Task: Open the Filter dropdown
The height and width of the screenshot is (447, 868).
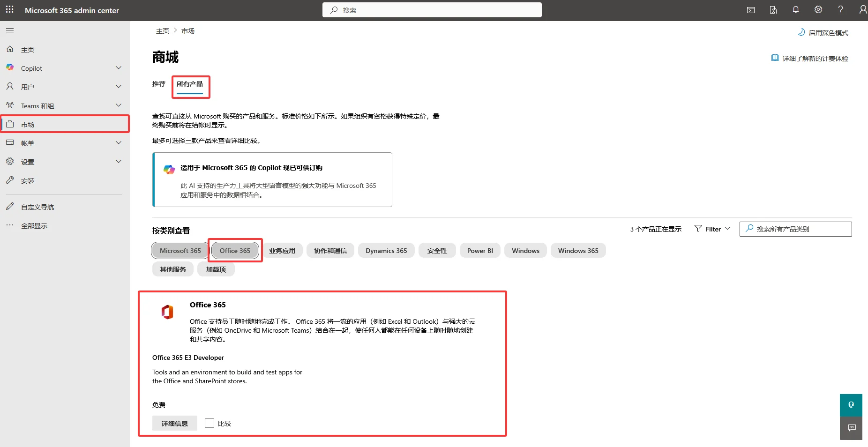Action: coord(711,229)
